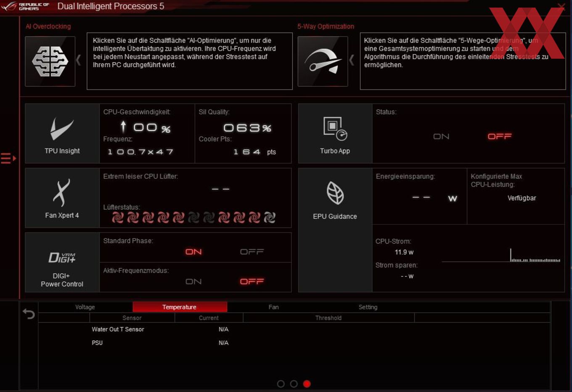Select the first red fan in Lüfterstatus
Screen dimensions: 572x392
[118, 217]
